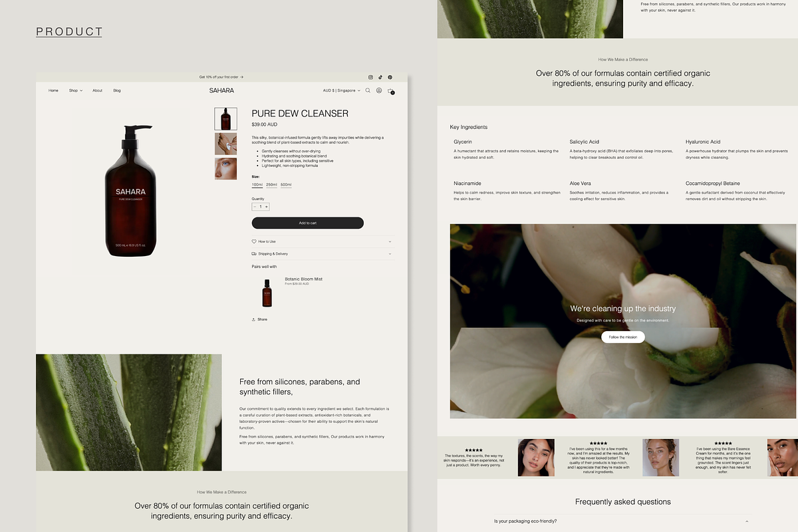Increase quantity with plus button
Image resolution: width=798 pixels, height=532 pixels.
267,207
